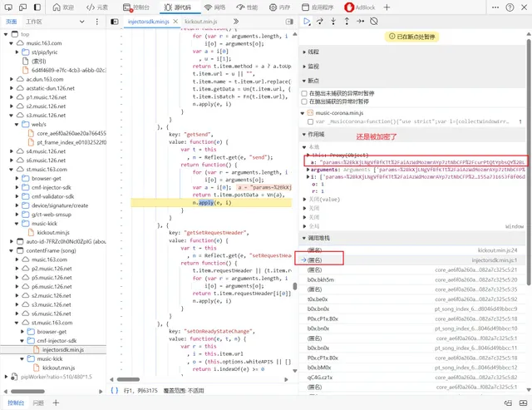Click kickout.min.js:24 call stack link

(x=497, y=250)
